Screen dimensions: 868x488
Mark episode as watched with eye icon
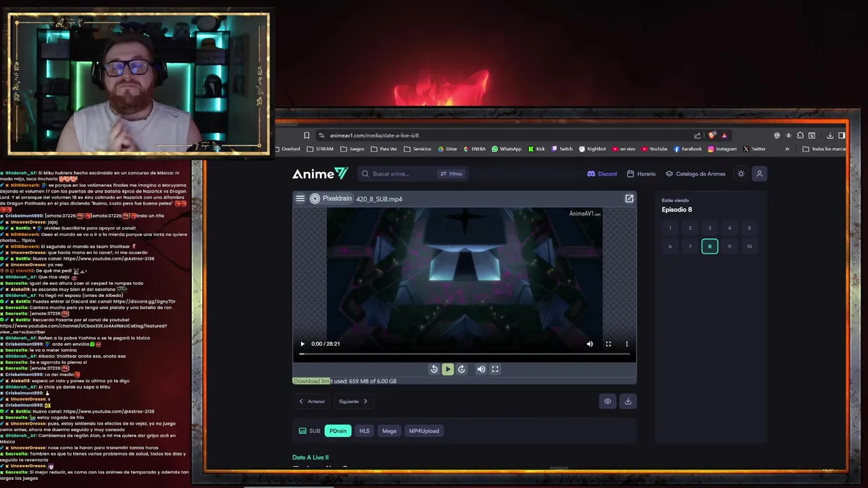(x=608, y=401)
